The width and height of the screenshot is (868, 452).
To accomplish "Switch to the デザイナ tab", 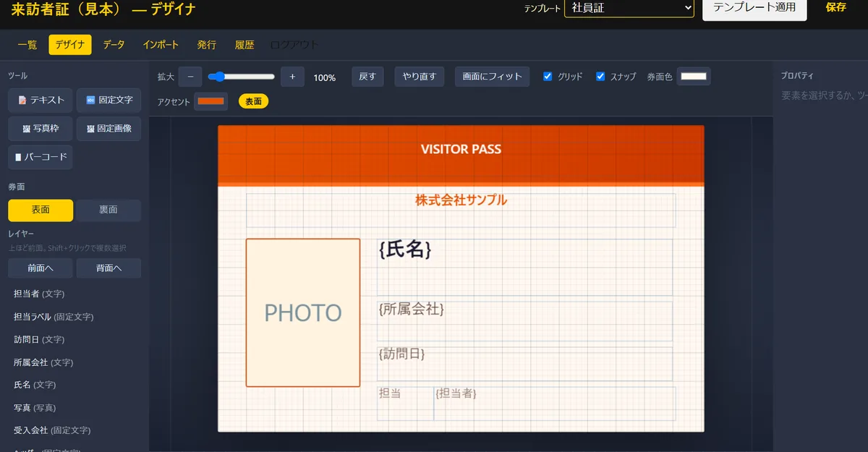I will pyautogui.click(x=70, y=45).
